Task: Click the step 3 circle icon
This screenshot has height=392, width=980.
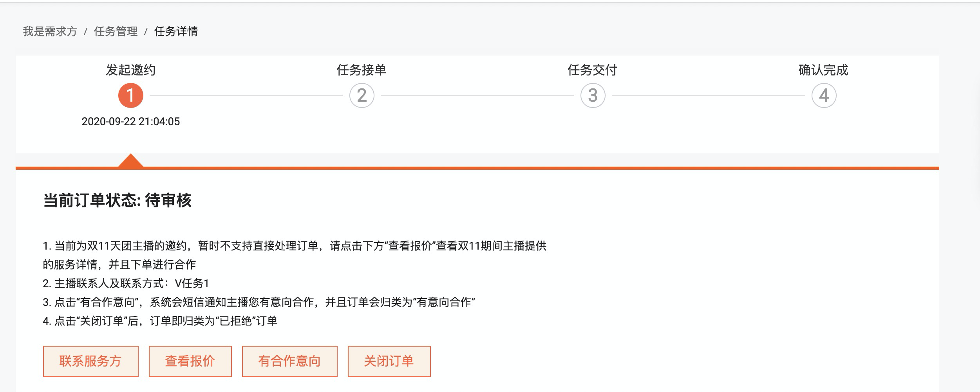Action: pyautogui.click(x=593, y=95)
